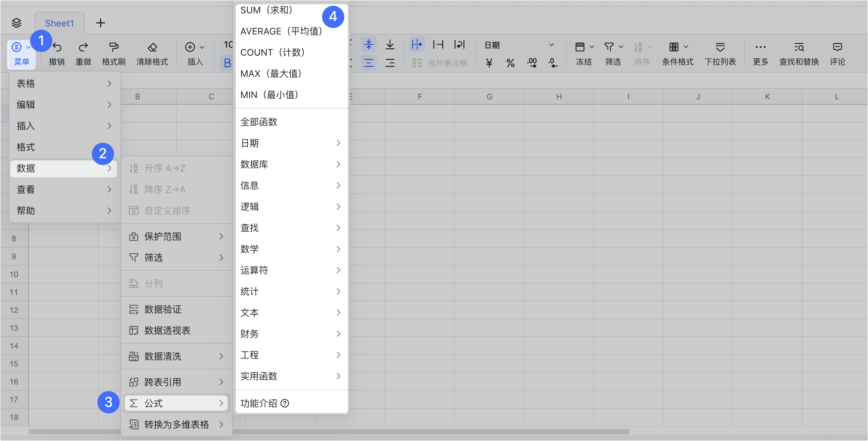This screenshot has height=441, width=868.
Task: Open freeze panes via the 冻结 icon
Action: coord(584,54)
